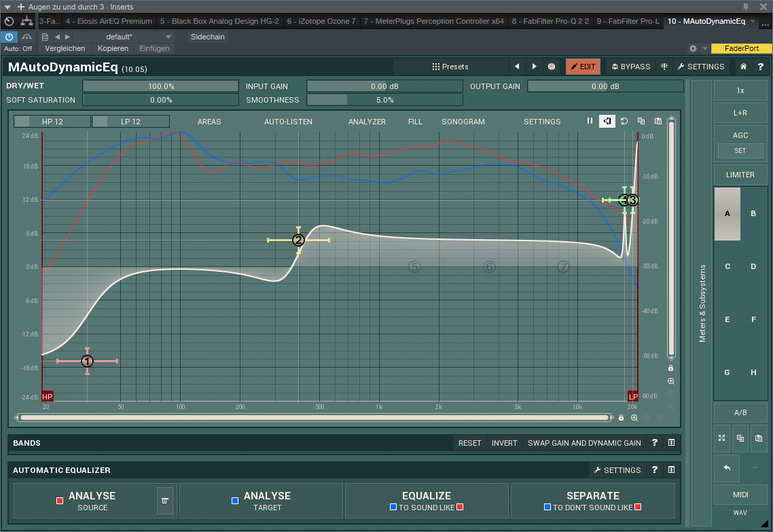Toggle the analyzer FILL option

click(415, 122)
